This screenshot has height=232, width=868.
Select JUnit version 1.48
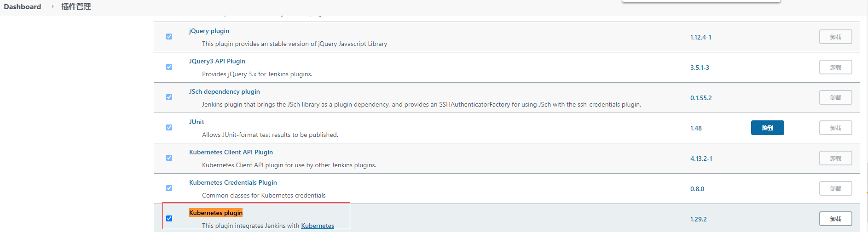pos(696,128)
